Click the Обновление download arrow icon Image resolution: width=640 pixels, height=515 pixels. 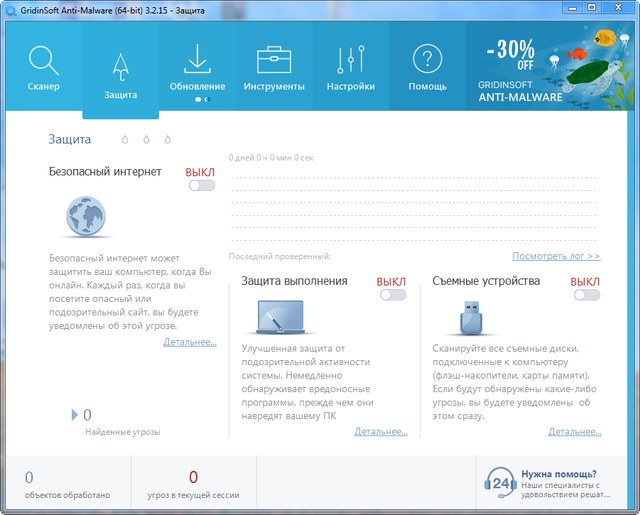[x=197, y=60]
